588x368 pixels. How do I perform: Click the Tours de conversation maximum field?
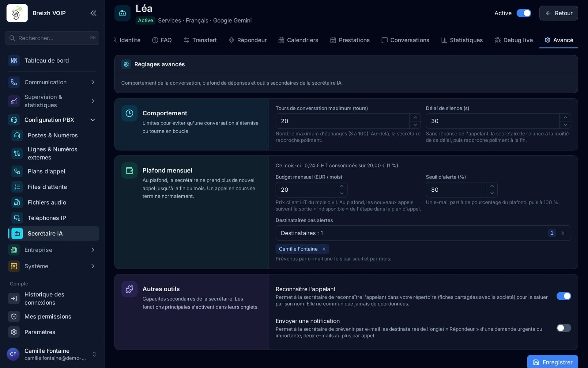click(342, 121)
